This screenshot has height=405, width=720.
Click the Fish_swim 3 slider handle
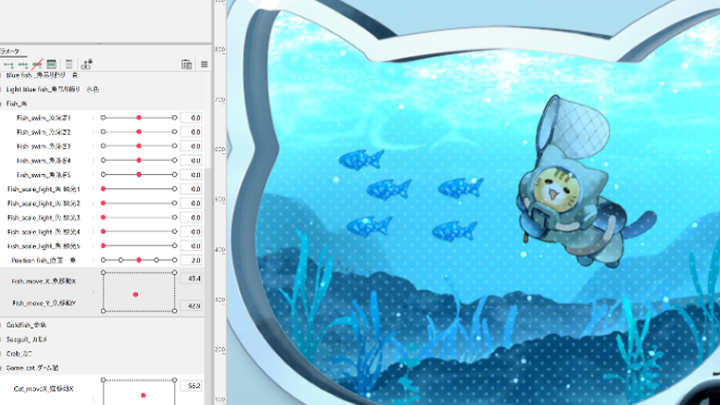coord(139,146)
